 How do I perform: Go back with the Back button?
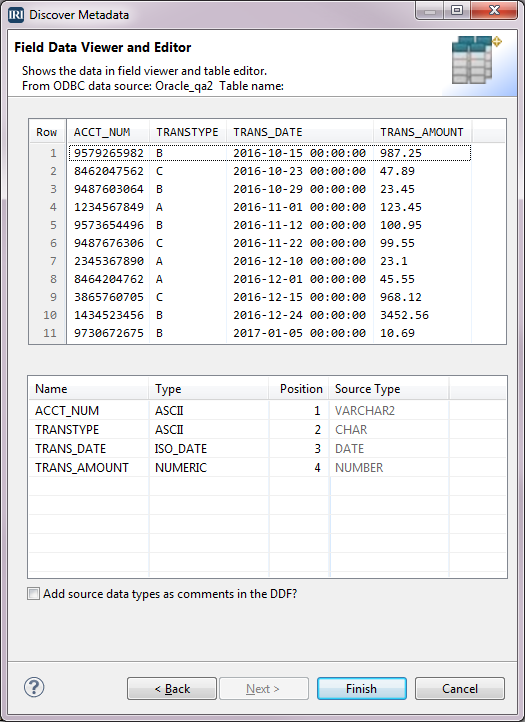[172, 688]
